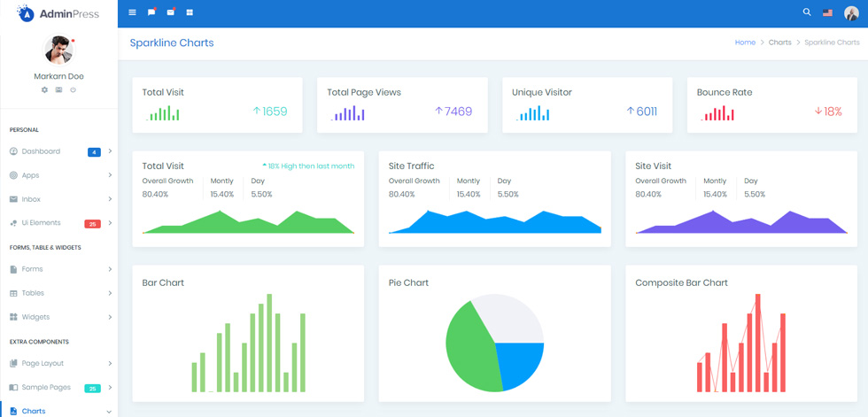Open the grid mega-menu icon in top bar
The height and width of the screenshot is (417, 868).
pos(190,12)
